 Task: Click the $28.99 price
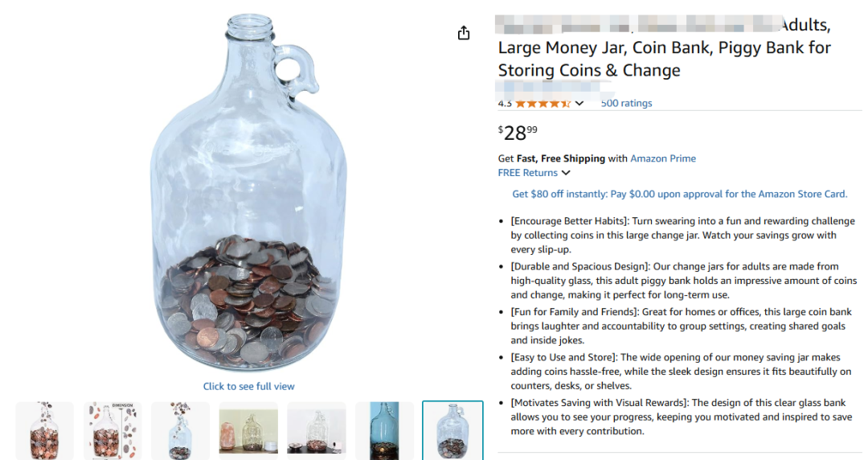(518, 132)
